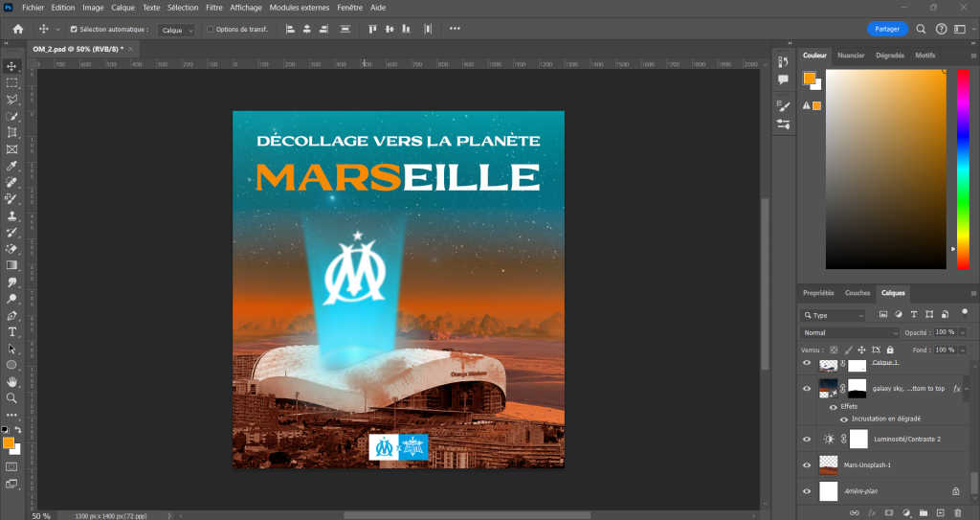Toggle visibility of Incrustation en dégradé effect
This screenshot has width=980, height=520.
pyautogui.click(x=844, y=419)
